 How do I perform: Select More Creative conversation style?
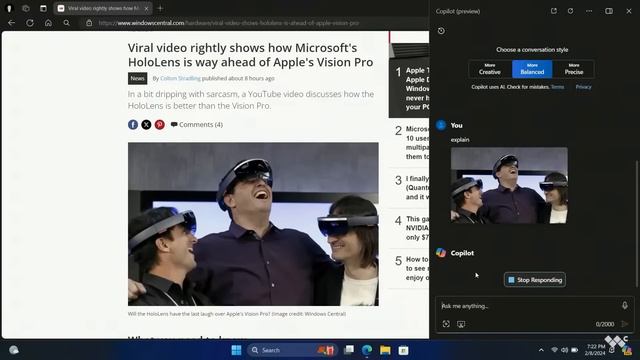[490, 69]
